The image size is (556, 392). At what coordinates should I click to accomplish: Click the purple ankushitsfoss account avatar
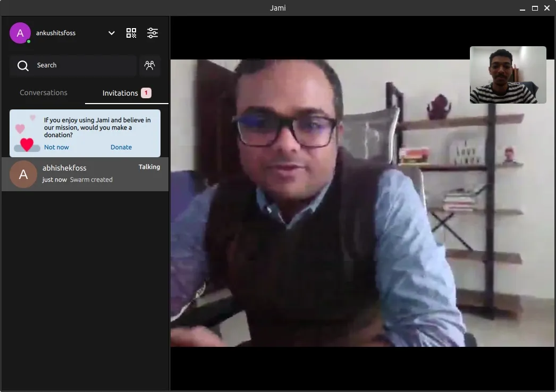[20, 33]
